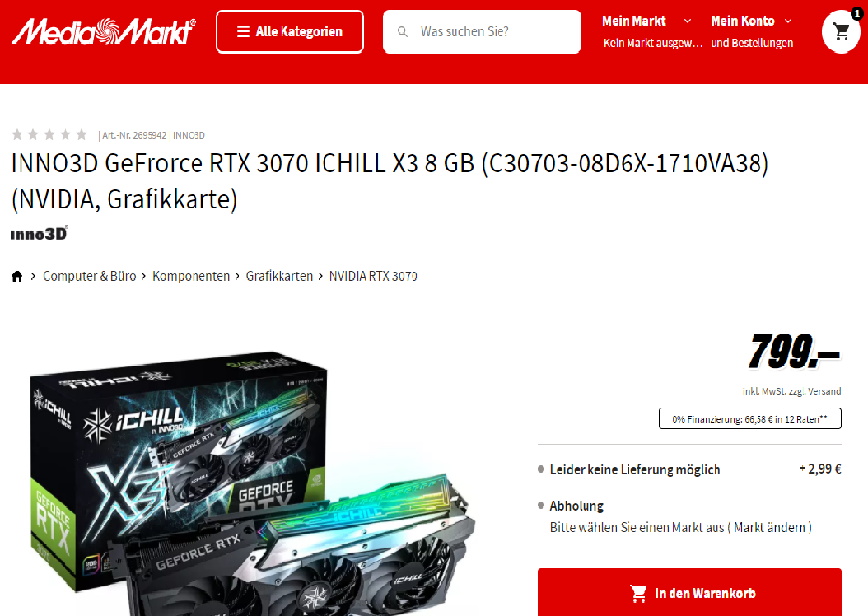Open the Grafikkarten breadcrumb link
868x616 pixels.
[279, 276]
